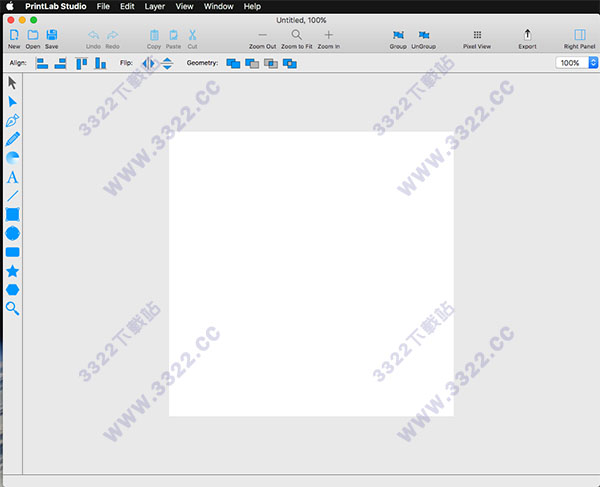600x487 pixels.
Task: Open the Edit menu
Action: (x=127, y=6)
